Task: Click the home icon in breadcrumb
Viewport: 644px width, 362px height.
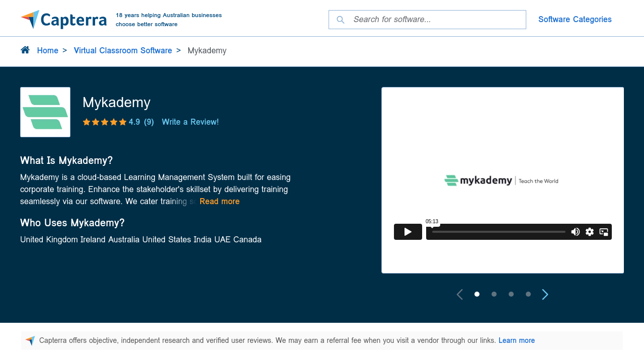Action: click(25, 50)
